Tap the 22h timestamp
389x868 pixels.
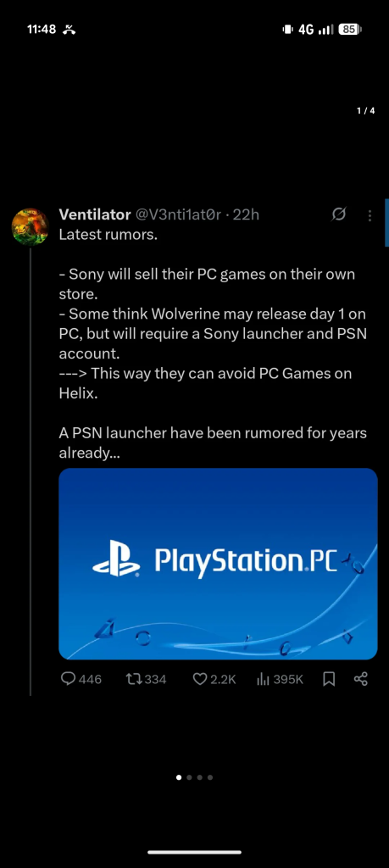[x=247, y=214]
